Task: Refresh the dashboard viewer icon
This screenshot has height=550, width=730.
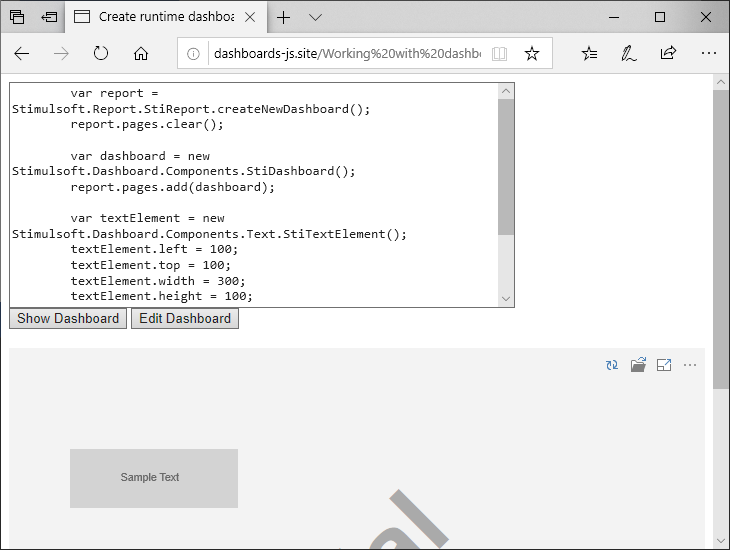Action: pos(612,365)
